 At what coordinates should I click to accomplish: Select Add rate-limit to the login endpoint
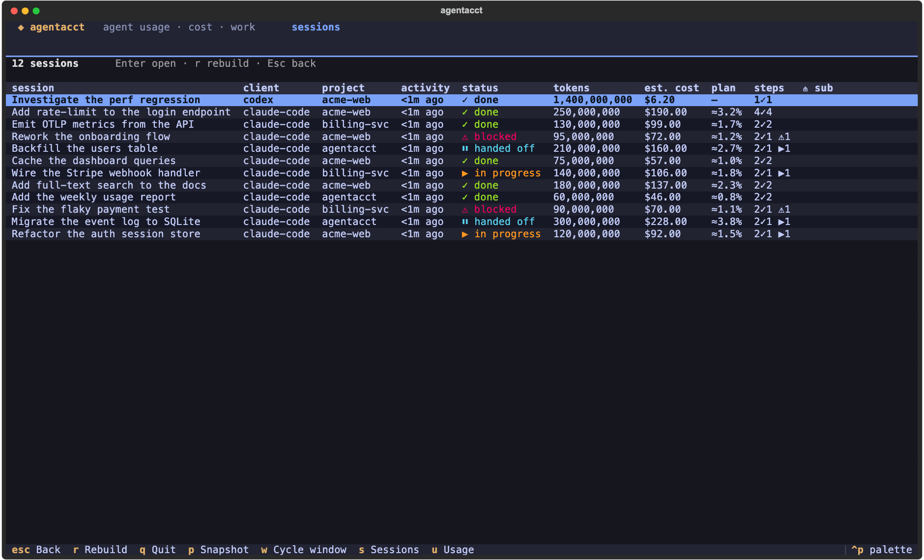(462, 112)
